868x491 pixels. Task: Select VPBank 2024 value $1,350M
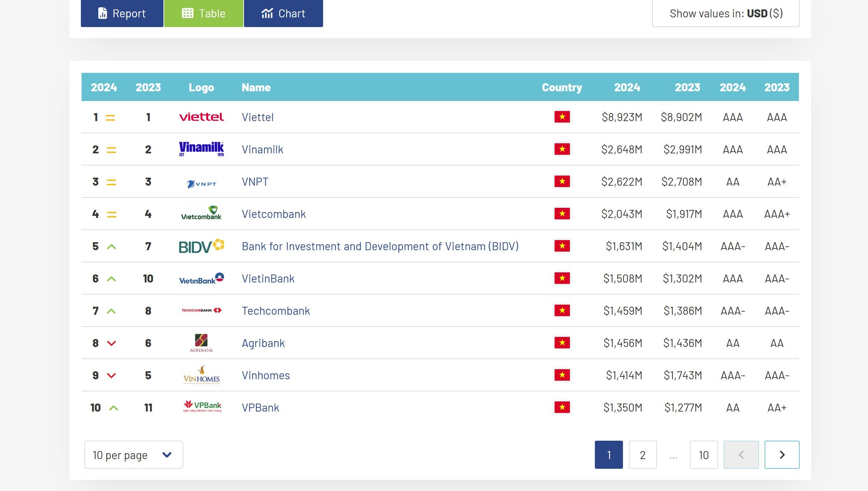623,408
